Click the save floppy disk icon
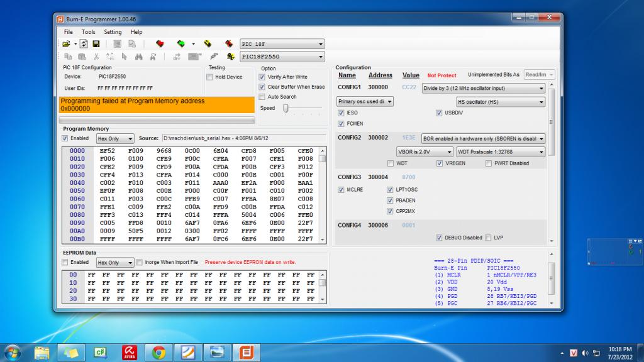This screenshot has width=644, height=362. click(96, 44)
